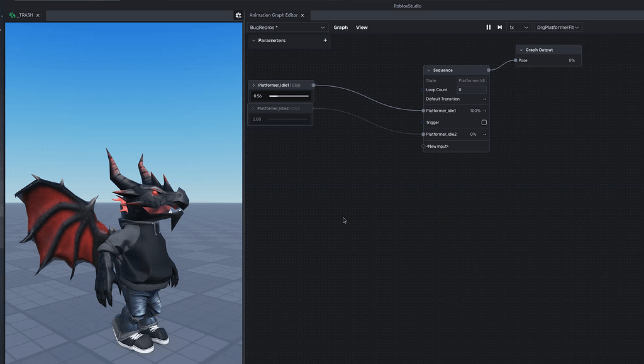This screenshot has width=644, height=364.
Task: Click the 0% value on Pose row
Action: tap(572, 60)
